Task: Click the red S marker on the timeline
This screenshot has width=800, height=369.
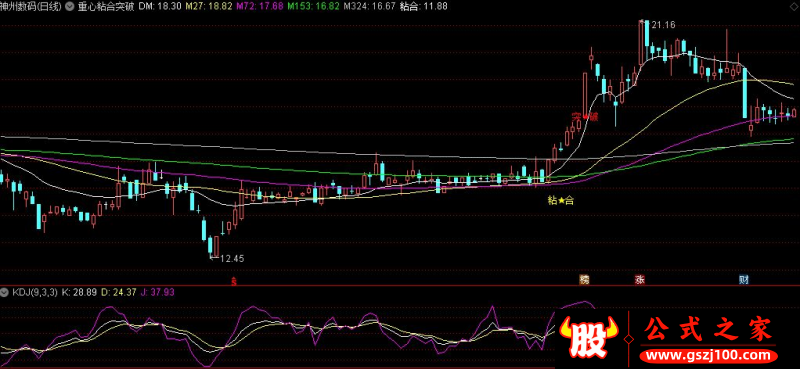Action: pyautogui.click(x=234, y=281)
